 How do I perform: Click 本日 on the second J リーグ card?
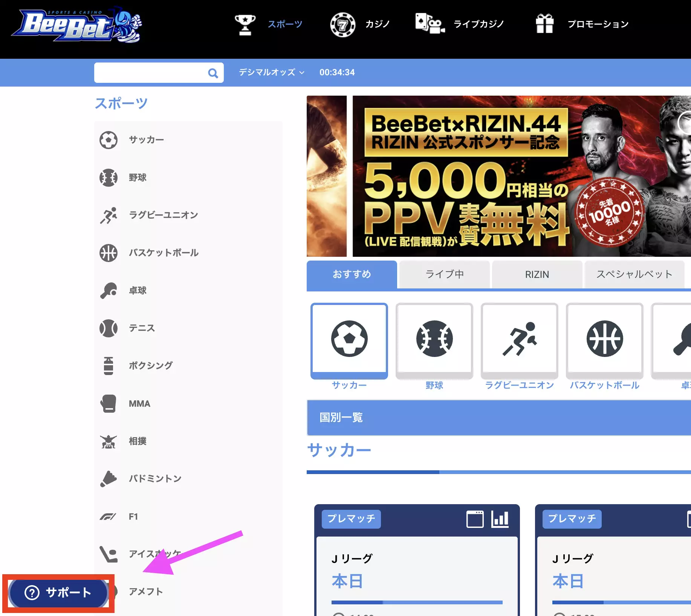click(x=568, y=581)
